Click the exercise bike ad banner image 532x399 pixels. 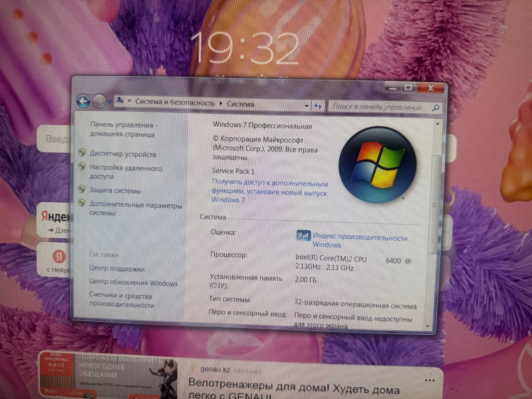(x=108, y=376)
